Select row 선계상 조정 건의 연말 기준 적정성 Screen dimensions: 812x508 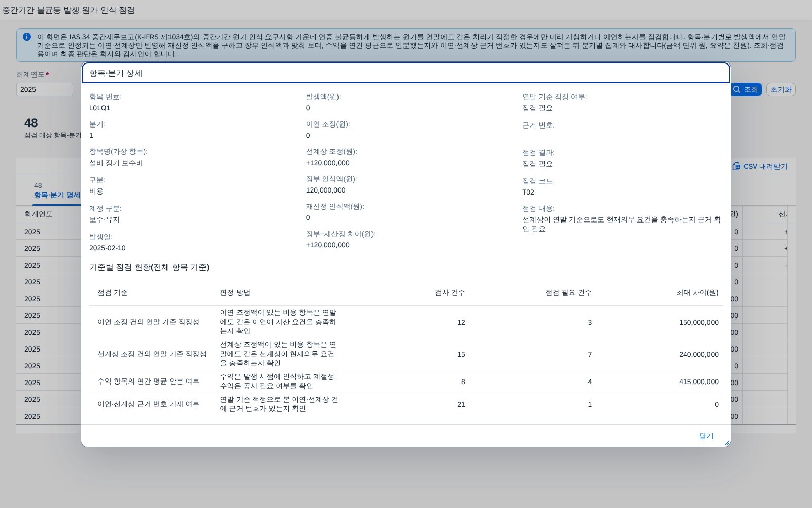pos(406,354)
